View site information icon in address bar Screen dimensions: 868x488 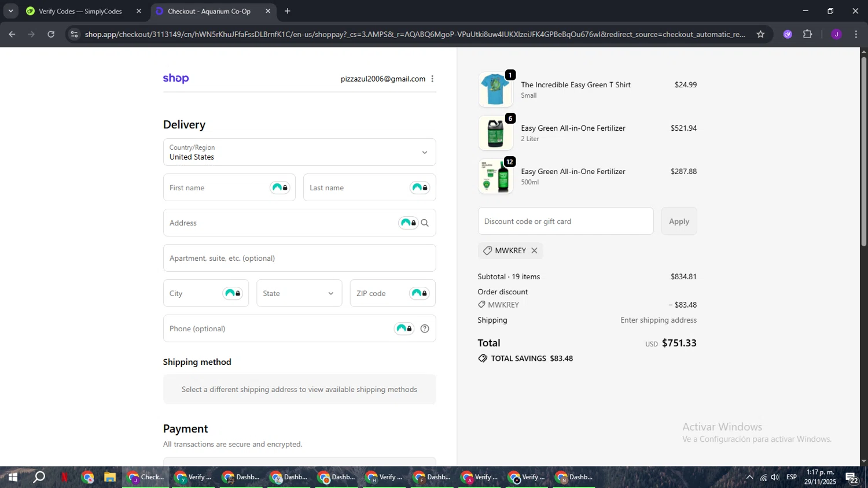73,34
